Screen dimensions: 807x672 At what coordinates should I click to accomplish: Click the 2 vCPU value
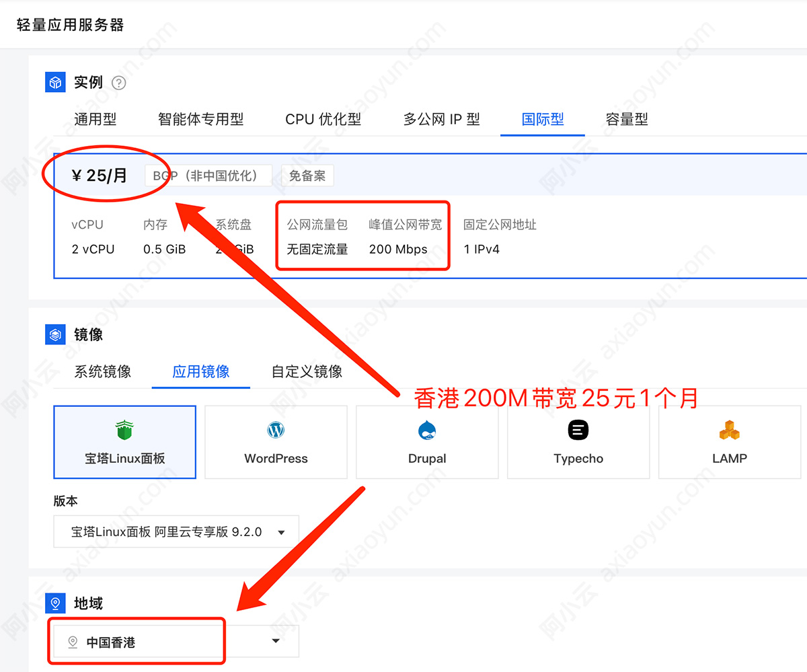coord(93,249)
